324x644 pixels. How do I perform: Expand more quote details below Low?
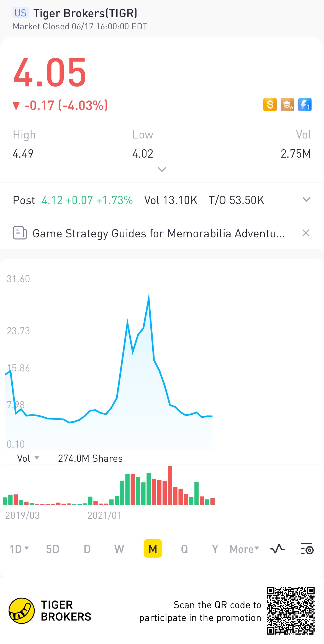click(162, 169)
